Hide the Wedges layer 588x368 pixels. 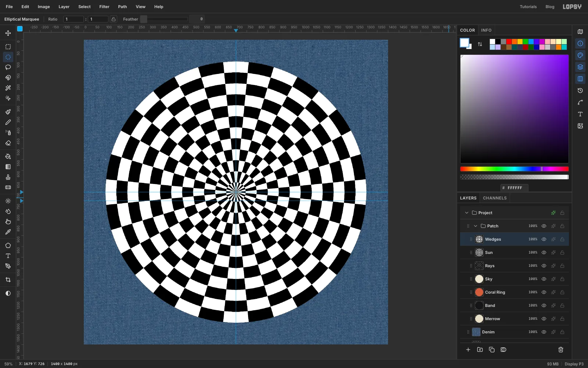544,239
